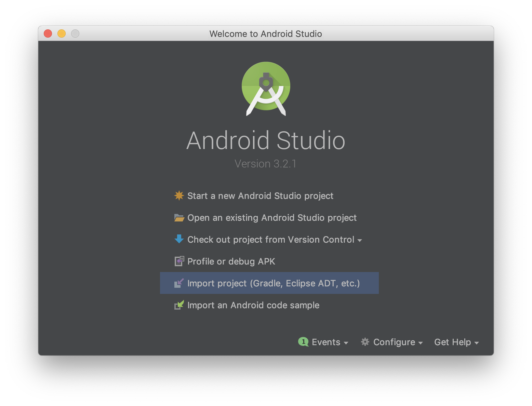Click the Android Studio title heading
Image resolution: width=532 pixels, height=406 pixels.
pos(266,140)
